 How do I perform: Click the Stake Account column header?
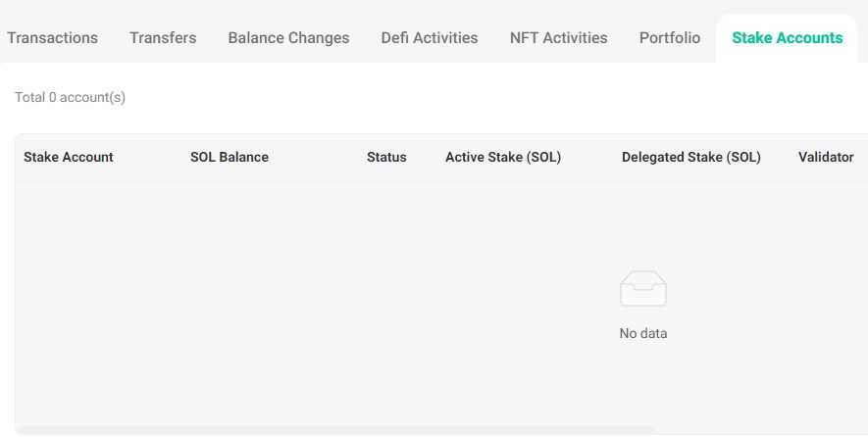pyautogui.click(x=68, y=157)
